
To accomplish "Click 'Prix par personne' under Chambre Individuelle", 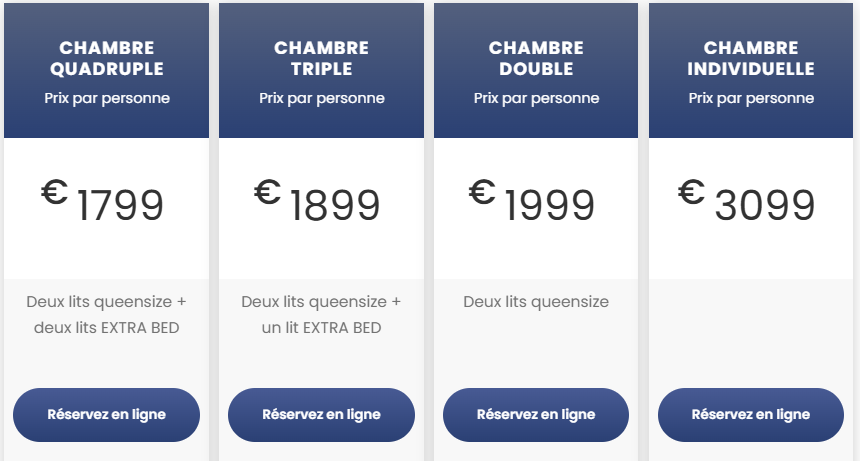I will [x=751, y=98].
